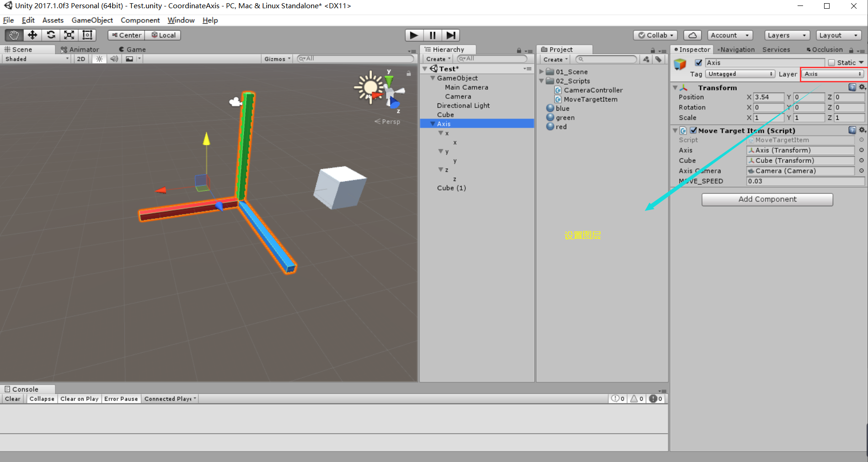Select the Hand tool
This screenshot has width=868, height=462.
pyautogui.click(x=14, y=35)
